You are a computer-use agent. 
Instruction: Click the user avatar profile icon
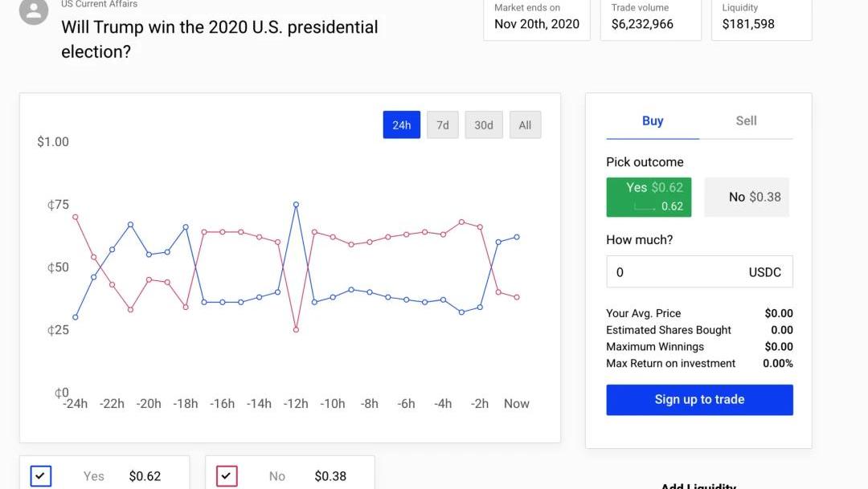coord(34,11)
